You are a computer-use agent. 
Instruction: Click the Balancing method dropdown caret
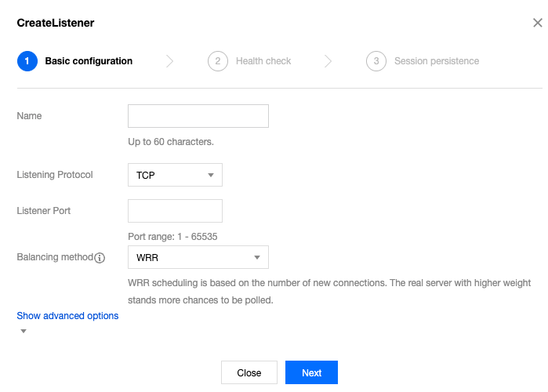pos(257,257)
